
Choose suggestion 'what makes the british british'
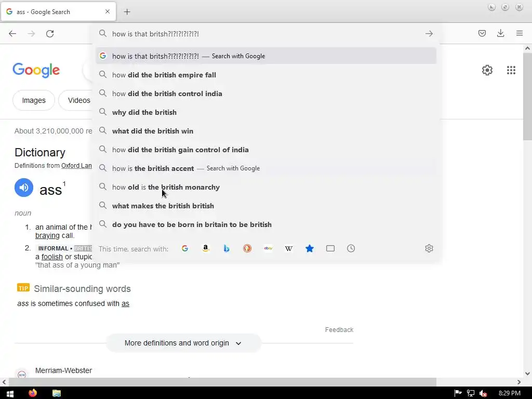(x=266, y=206)
